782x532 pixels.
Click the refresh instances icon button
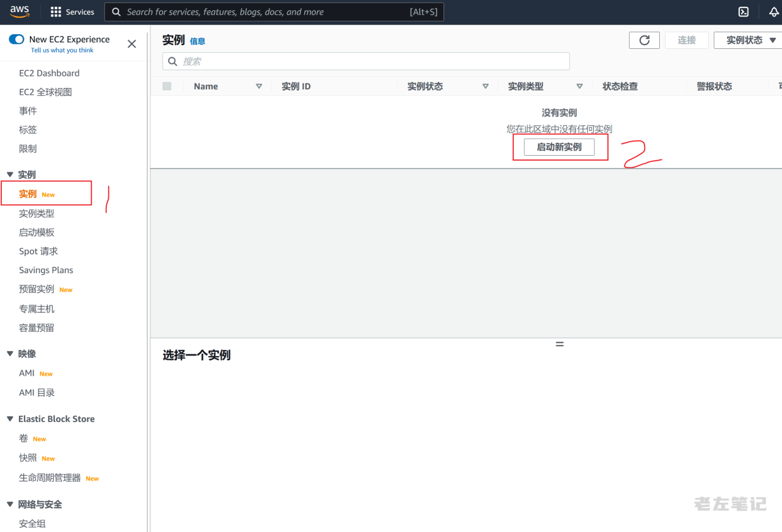pos(644,40)
